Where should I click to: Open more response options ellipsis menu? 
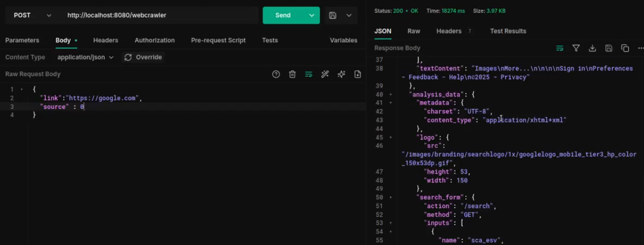[x=640, y=48]
